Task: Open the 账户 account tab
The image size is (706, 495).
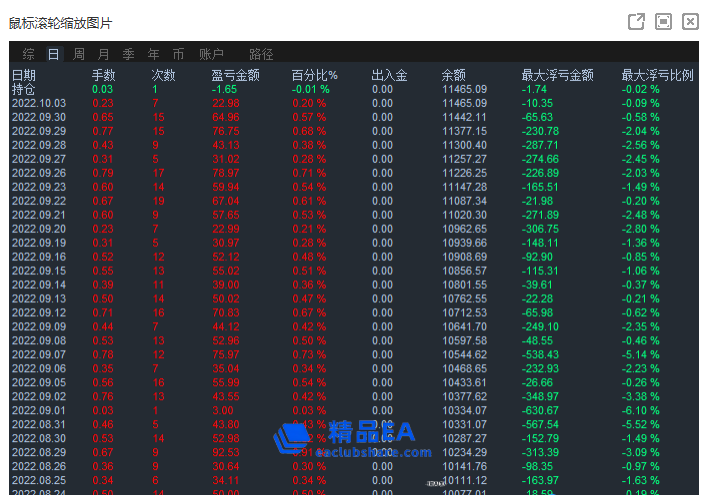Action: 211,54
